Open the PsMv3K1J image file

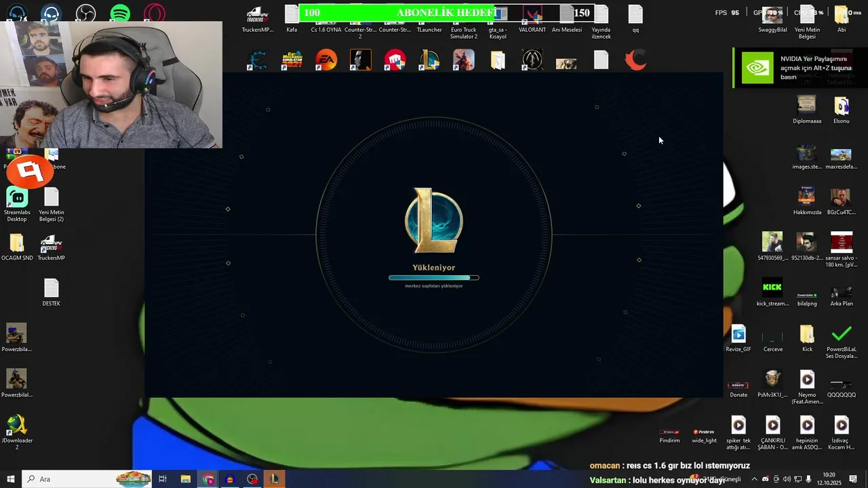tap(772, 383)
